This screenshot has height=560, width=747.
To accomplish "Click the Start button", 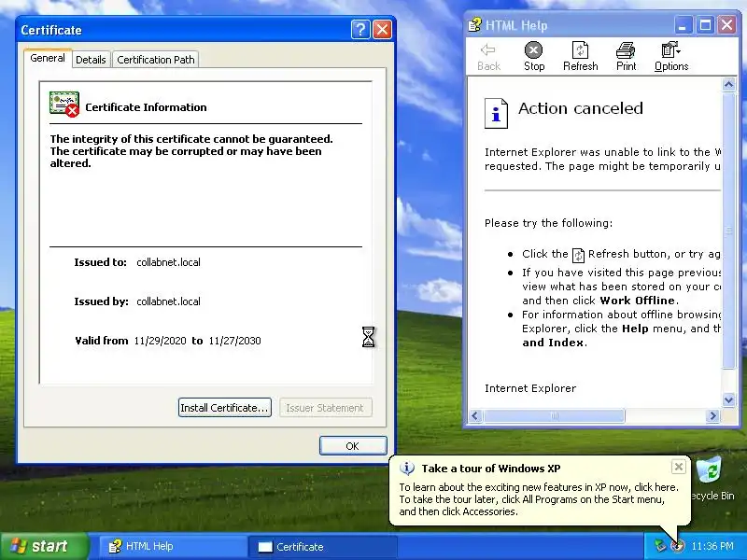I will pyautogui.click(x=45, y=546).
